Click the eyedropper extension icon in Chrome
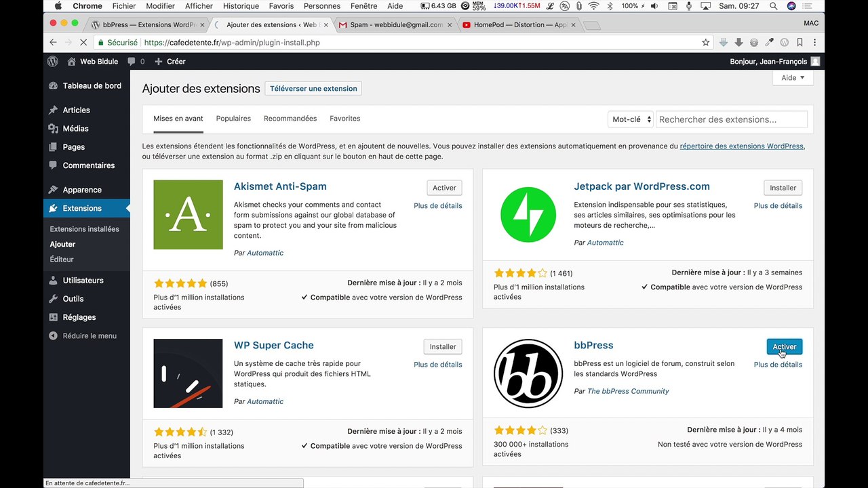The height and width of the screenshot is (488, 868). pyautogui.click(x=769, y=42)
